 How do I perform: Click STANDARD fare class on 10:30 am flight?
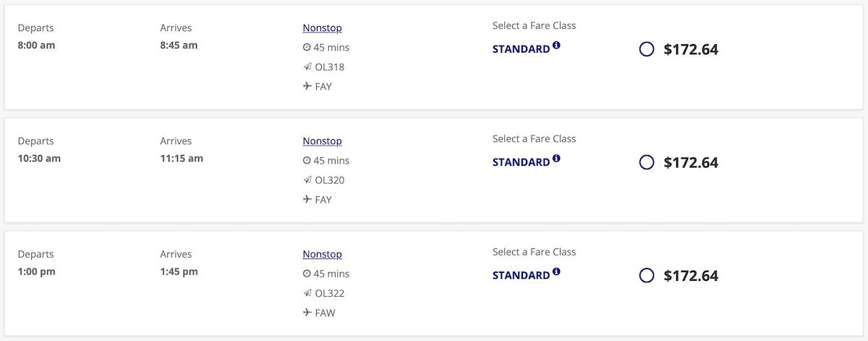point(521,162)
